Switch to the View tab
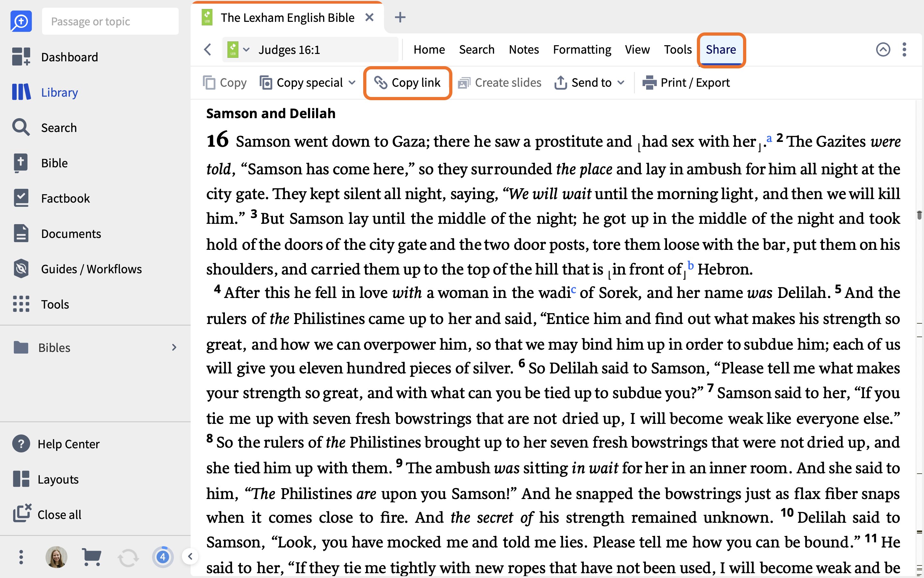Image resolution: width=924 pixels, height=578 pixels. (x=637, y=49)
